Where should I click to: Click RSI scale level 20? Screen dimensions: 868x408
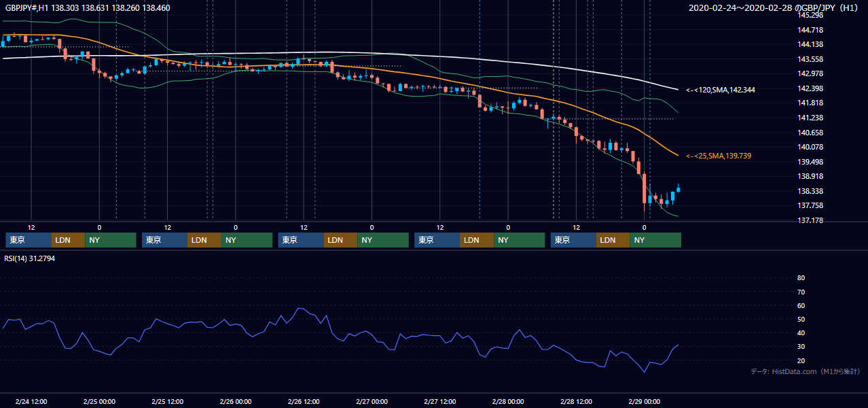point(801,360)
